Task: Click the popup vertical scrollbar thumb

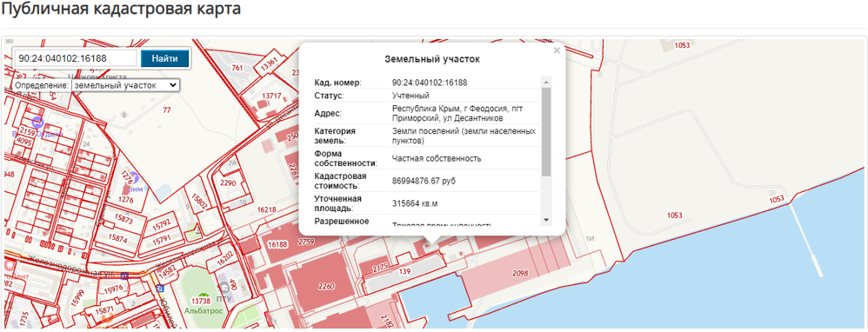Action: 547,132
